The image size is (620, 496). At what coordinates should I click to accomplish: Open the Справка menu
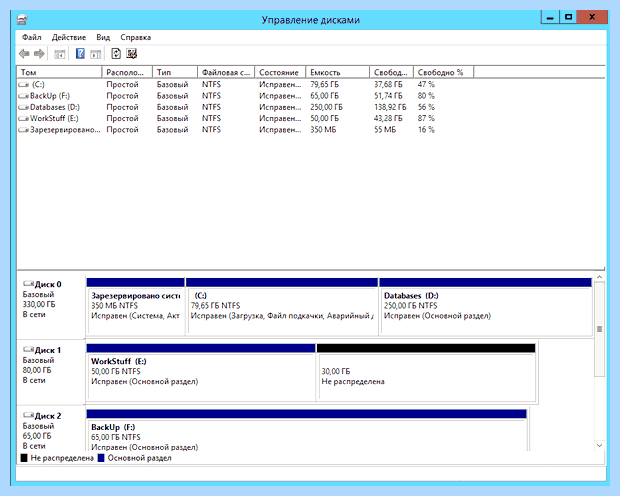click(x=136, y=37)
